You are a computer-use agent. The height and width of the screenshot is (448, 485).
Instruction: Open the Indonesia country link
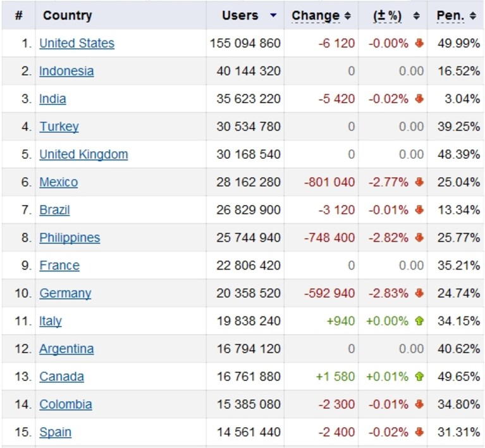click(66, 72)
